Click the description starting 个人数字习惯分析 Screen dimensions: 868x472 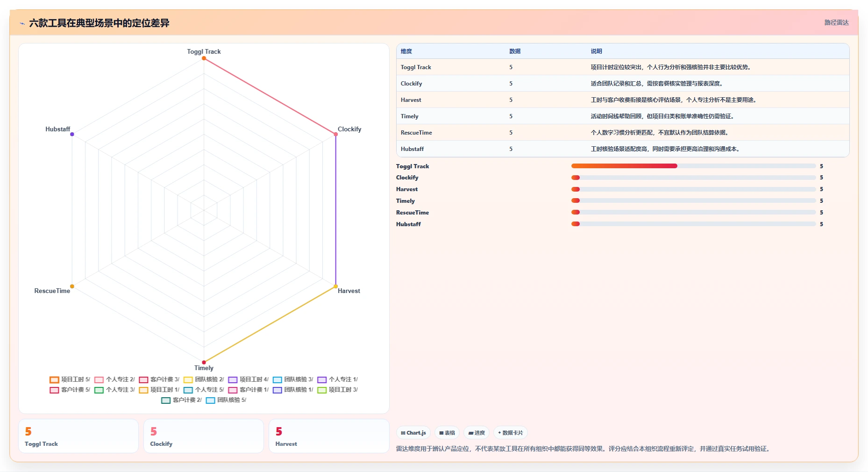point(659,133)
